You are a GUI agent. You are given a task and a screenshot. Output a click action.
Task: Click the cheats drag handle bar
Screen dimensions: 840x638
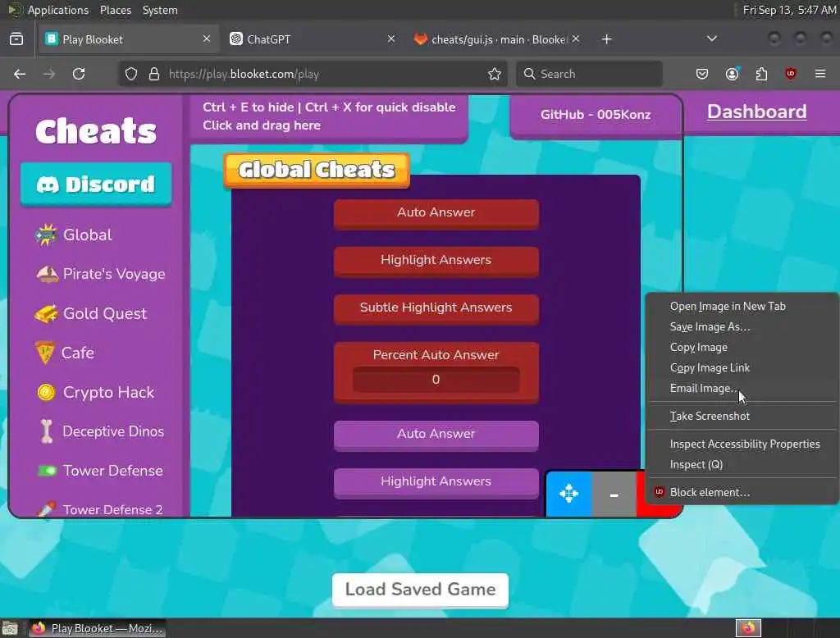tap(328, 116)
